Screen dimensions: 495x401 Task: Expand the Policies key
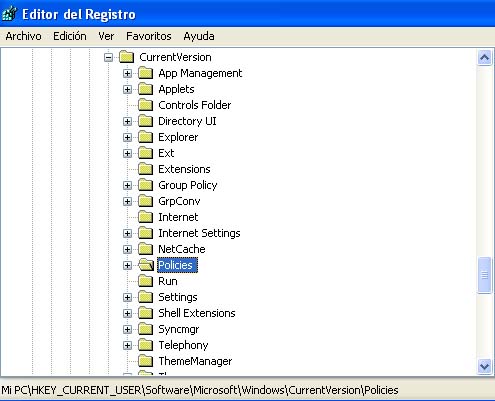coord(127,265)
